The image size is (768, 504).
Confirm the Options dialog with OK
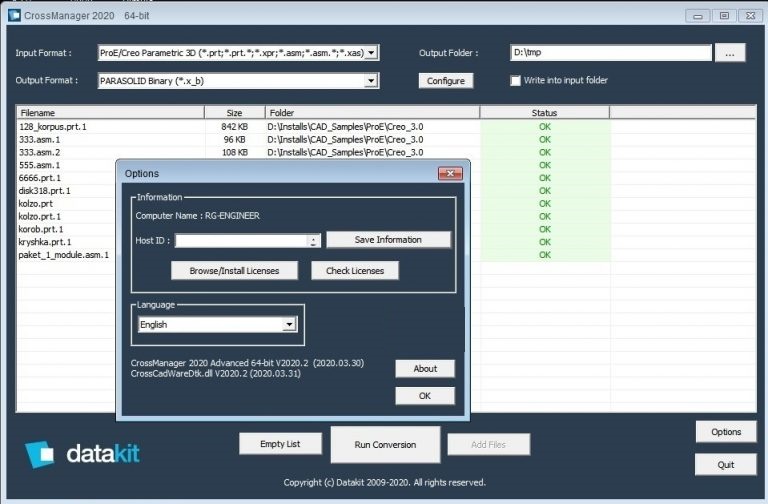click(425, 396)
